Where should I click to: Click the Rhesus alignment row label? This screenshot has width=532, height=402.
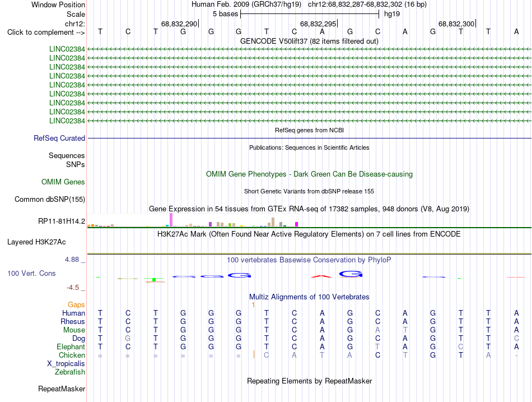click(x=73, y=321)
